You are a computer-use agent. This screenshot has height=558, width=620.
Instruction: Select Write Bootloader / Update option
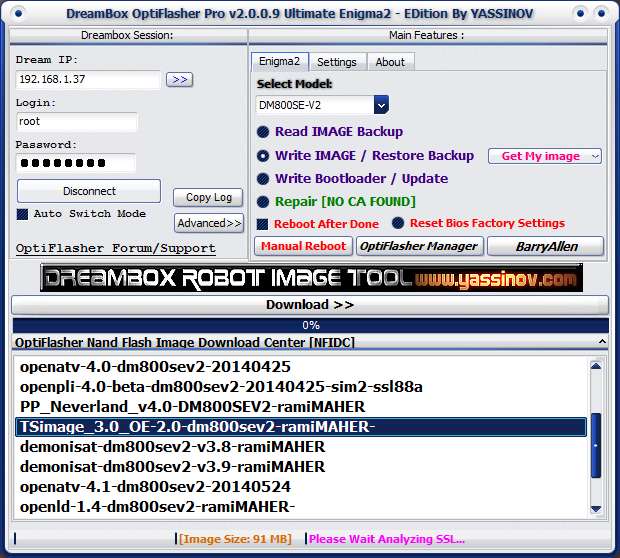pyautogui.click(x=263, y=179)
